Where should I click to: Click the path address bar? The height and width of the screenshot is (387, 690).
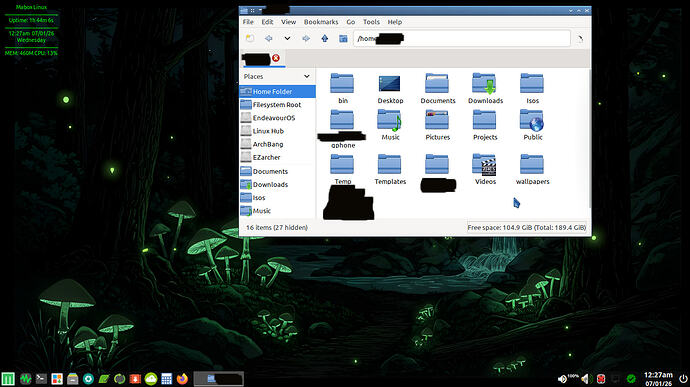(x=462, y=39)
